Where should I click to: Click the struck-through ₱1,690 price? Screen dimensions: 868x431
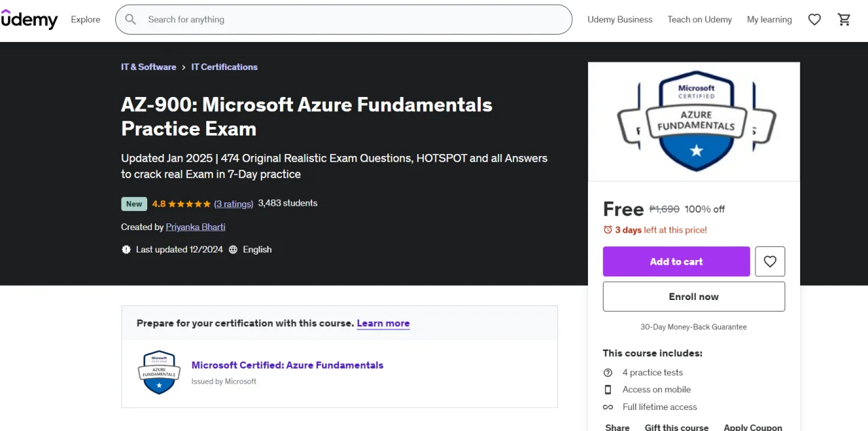click(665, 209)
